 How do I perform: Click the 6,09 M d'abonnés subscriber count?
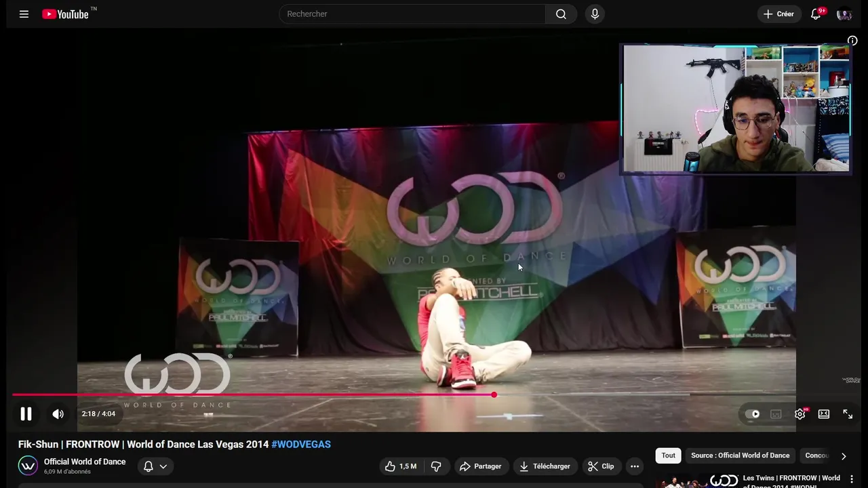67,472
